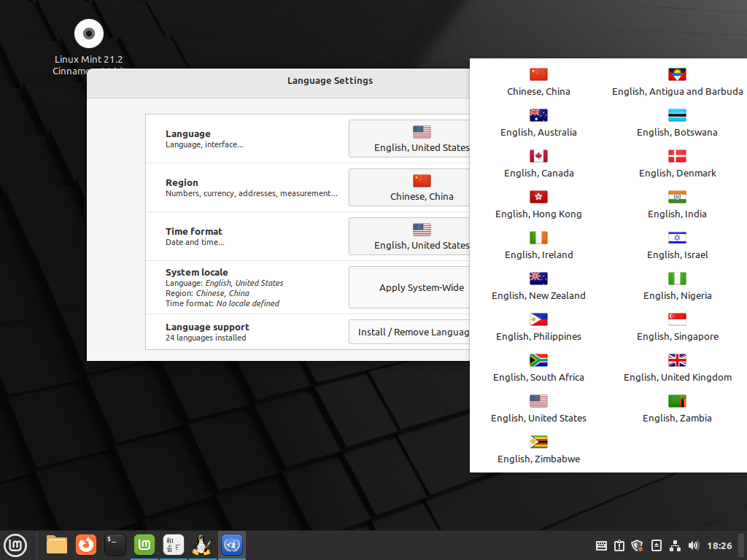Click the network status tray icon
The height and width of the screenshot is (560, 747).
point(675,545)
